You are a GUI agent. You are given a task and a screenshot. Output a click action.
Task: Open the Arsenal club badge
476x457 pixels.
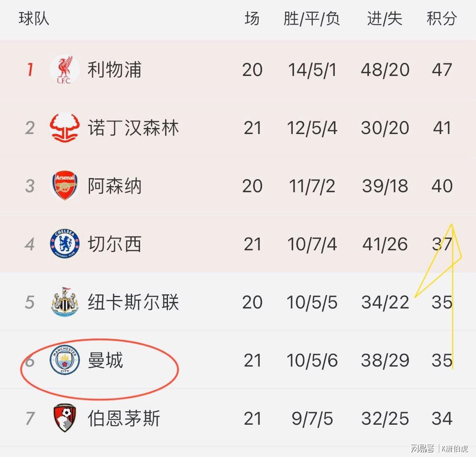tap(65, 186)
